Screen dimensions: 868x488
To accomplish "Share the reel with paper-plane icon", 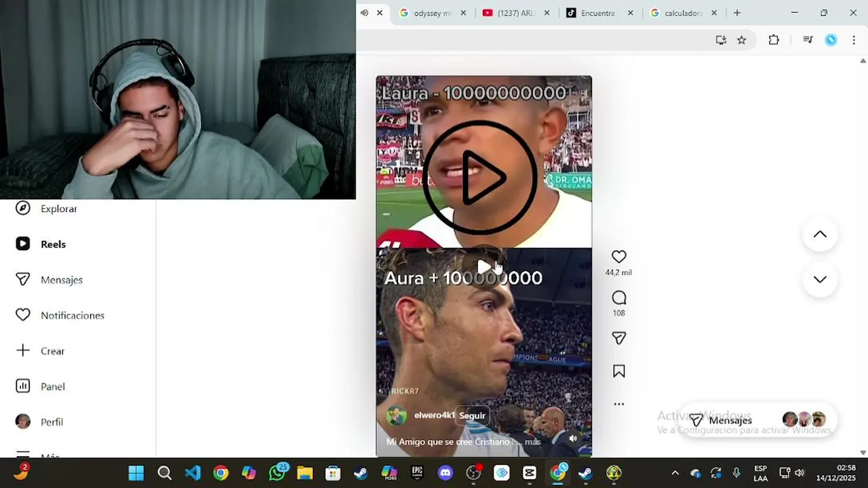I will [618, 338].
